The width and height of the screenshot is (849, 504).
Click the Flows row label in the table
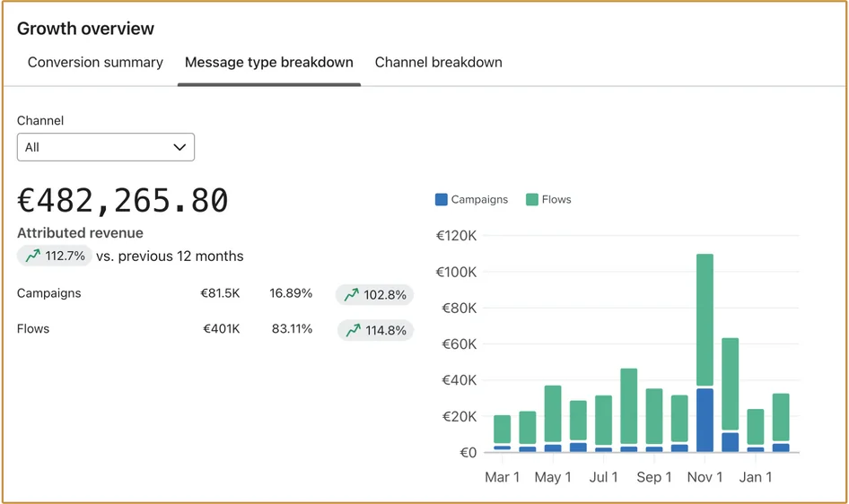33,329
